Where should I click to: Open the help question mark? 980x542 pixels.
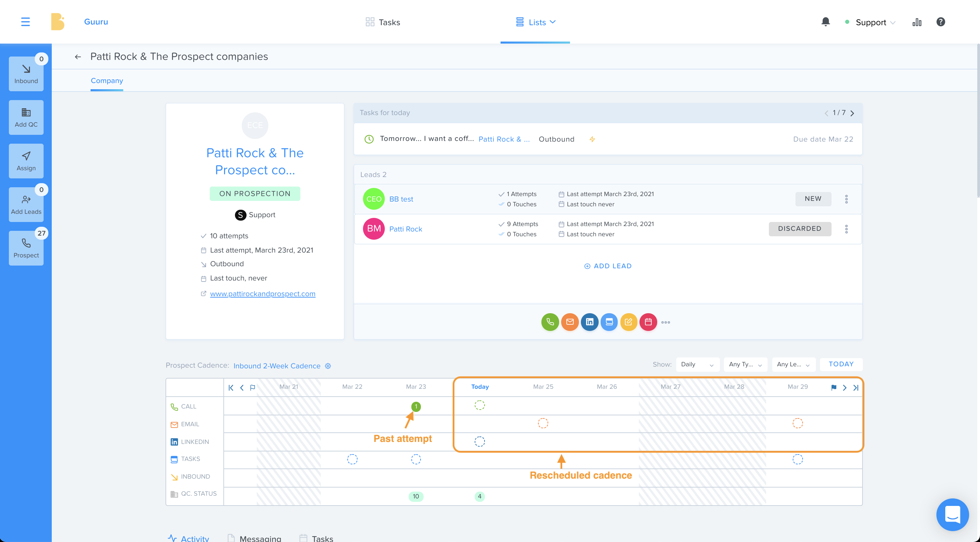click(x=941, y=22)
